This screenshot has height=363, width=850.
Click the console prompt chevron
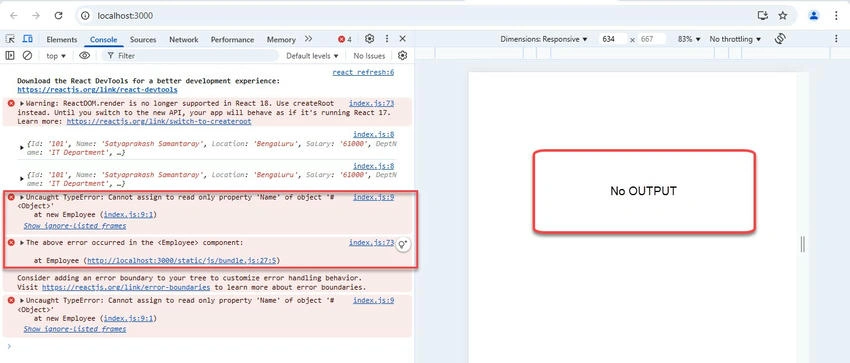pyautogui.click(x=9, y=346)
